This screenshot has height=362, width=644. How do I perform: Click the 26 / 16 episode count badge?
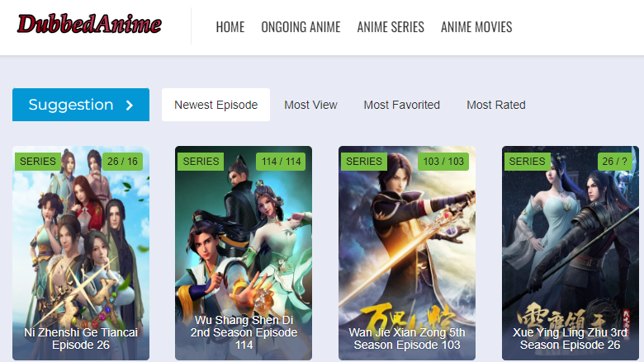(x=122, y=162)
